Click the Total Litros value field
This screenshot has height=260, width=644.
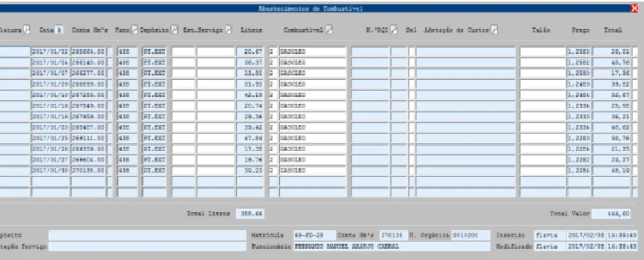click(x=250, y=214)
